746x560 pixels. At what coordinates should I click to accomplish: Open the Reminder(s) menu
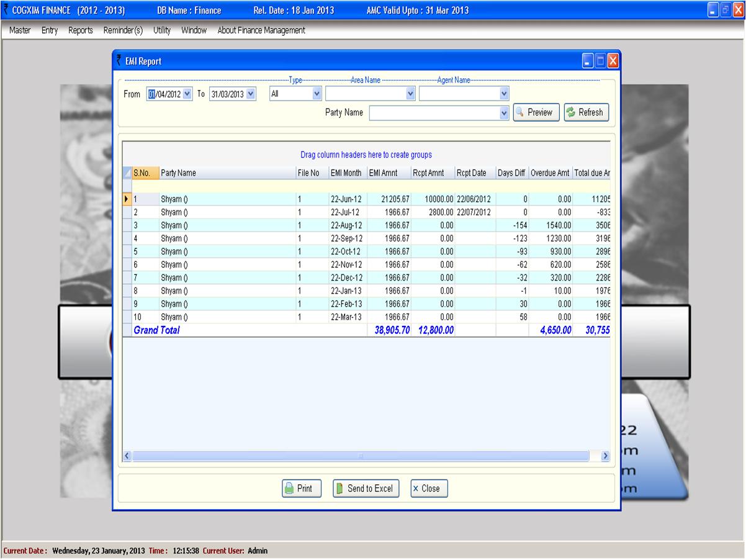coord(123,30)
